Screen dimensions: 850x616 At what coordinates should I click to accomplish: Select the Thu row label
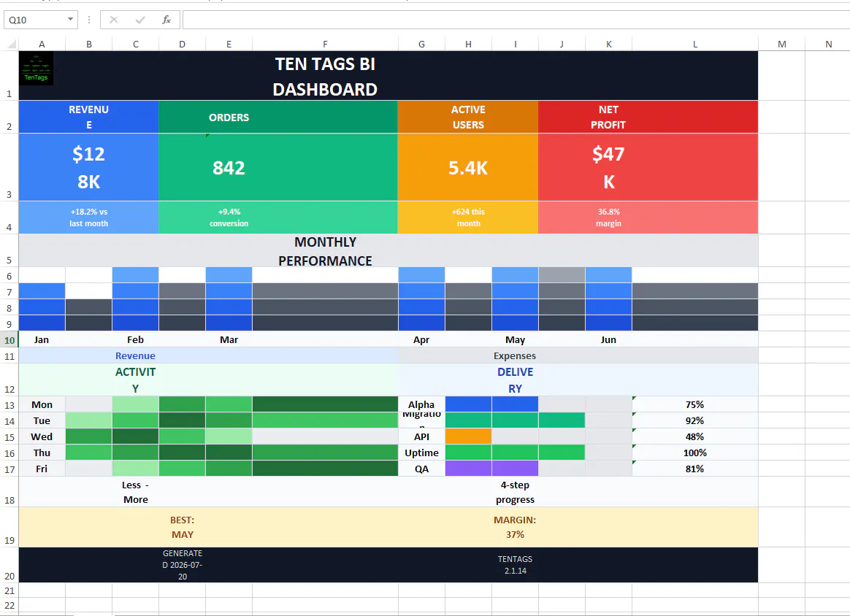(42, 453)
